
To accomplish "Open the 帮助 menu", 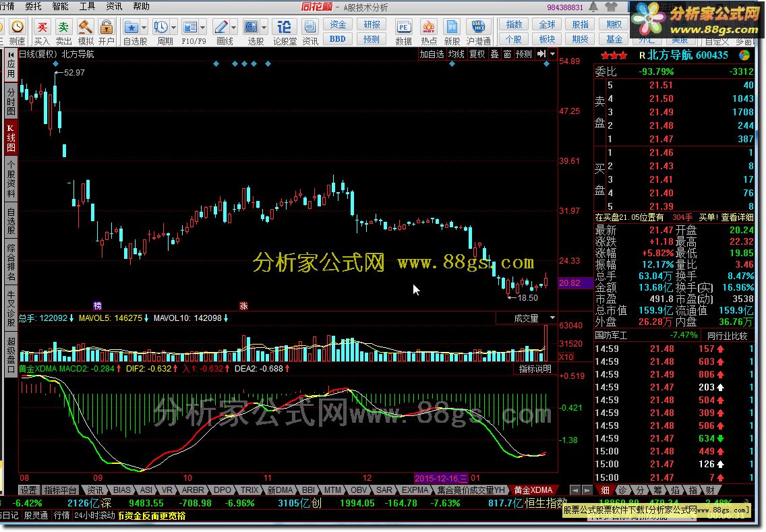I will tap(141, 6).
